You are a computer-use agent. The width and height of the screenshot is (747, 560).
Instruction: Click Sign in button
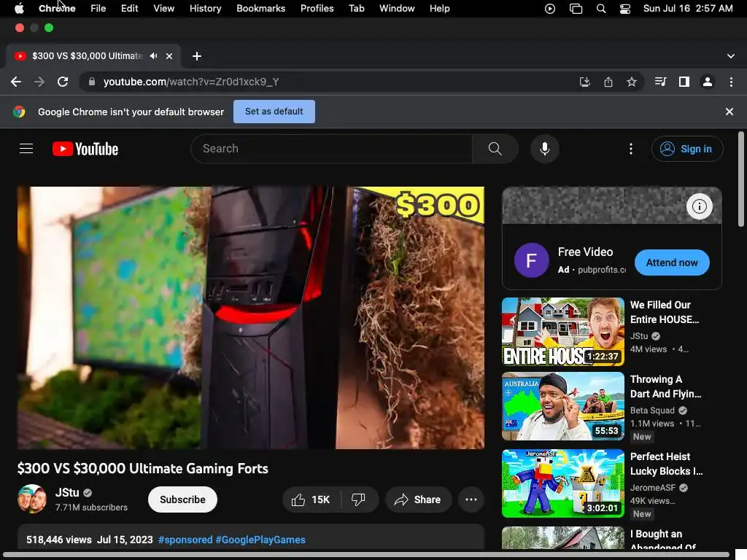[687, 149]
